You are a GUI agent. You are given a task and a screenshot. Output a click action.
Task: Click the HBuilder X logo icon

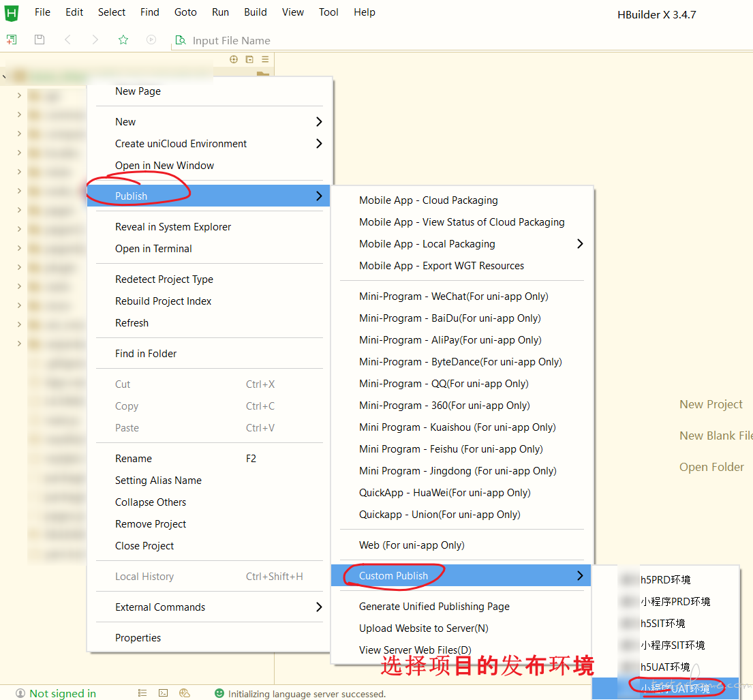point(12,13)
